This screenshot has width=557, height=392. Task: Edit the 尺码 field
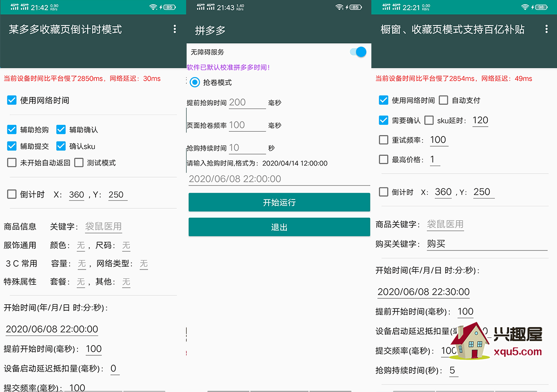pyautogui.click(x=126, y=245)
